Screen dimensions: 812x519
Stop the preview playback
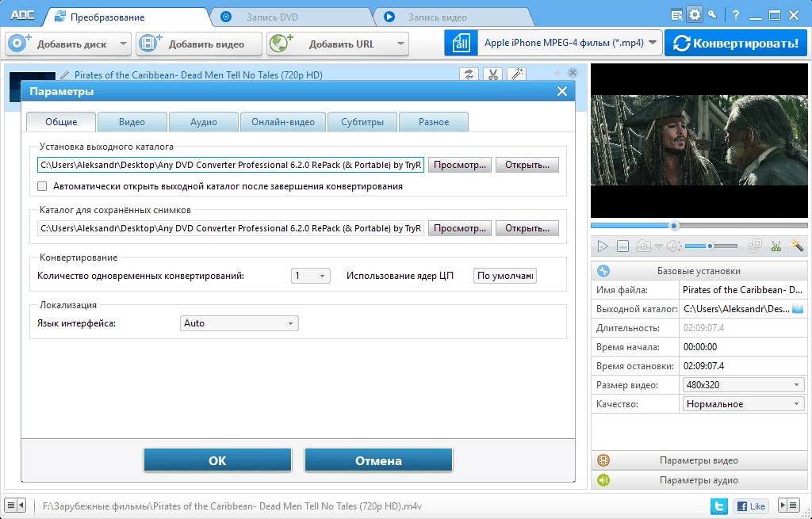pyautogui.click(x=622, y=246)
